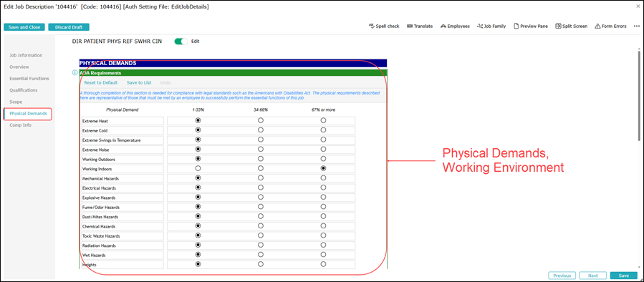The image size is (644, 282).
Task: Click the ADA Requirements section header
Action: (233, 73)
